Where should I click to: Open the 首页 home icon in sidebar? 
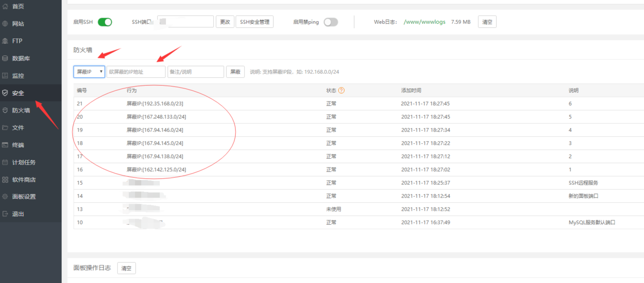5,7
